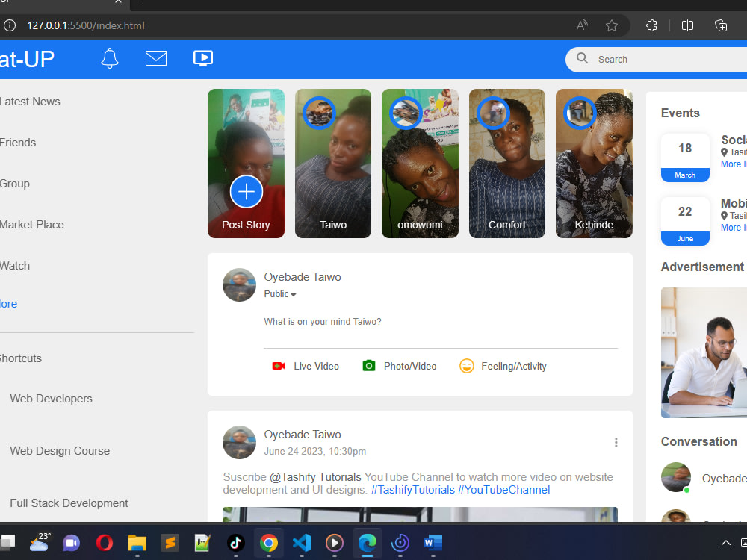
Task: Click the Live Video label
Action: click(316, 366)
